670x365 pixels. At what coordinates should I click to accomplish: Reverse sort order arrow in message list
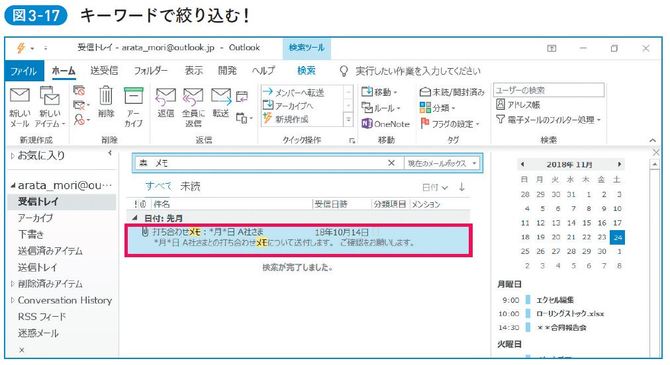tap(462, 187)
